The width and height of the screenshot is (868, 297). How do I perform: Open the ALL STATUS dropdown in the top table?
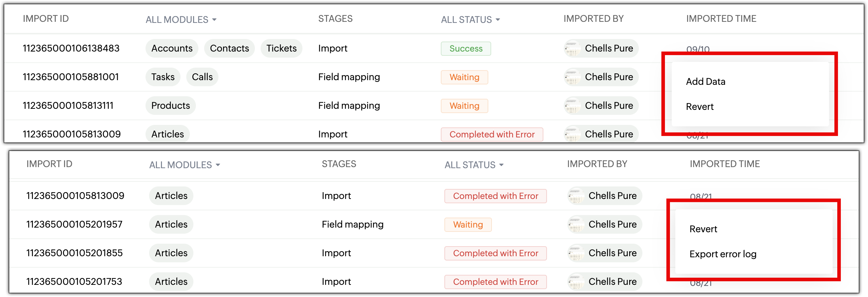(470, 20)
